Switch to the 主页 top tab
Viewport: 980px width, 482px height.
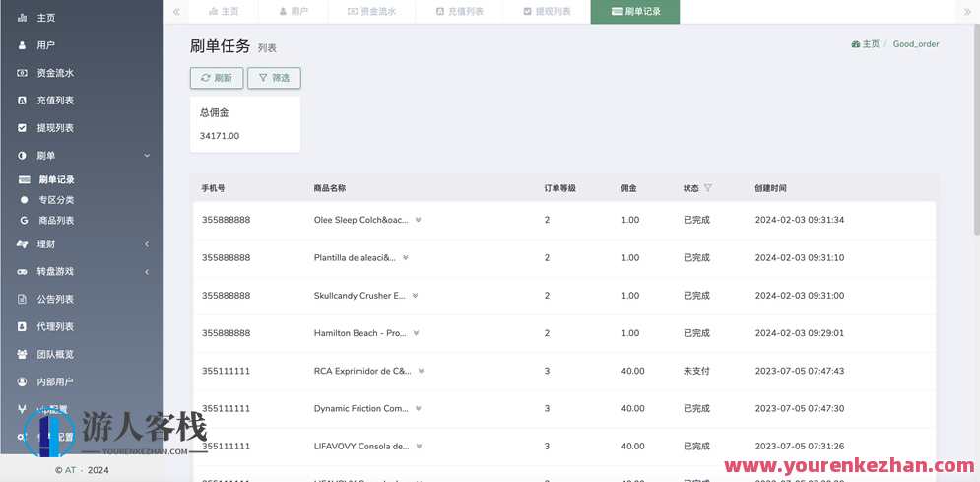224,12
